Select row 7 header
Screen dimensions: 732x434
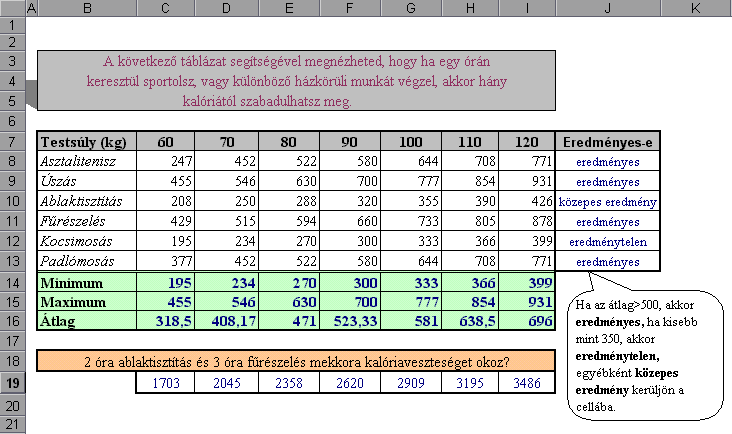(x=12, y=141)
